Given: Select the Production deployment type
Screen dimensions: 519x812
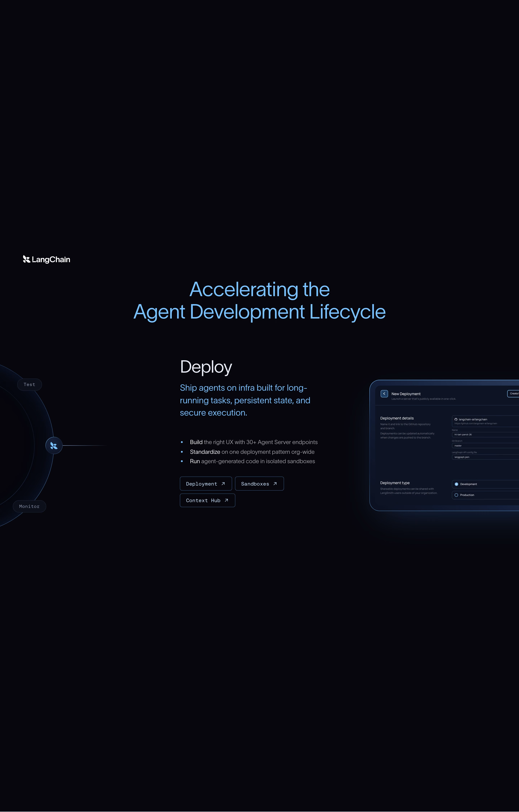Looking at the screenshot, I should tap(485, 495).
